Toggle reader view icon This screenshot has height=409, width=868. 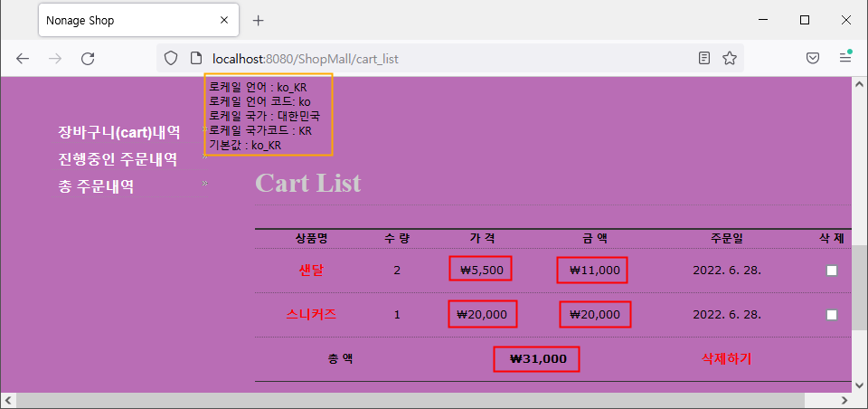[704, 58]
